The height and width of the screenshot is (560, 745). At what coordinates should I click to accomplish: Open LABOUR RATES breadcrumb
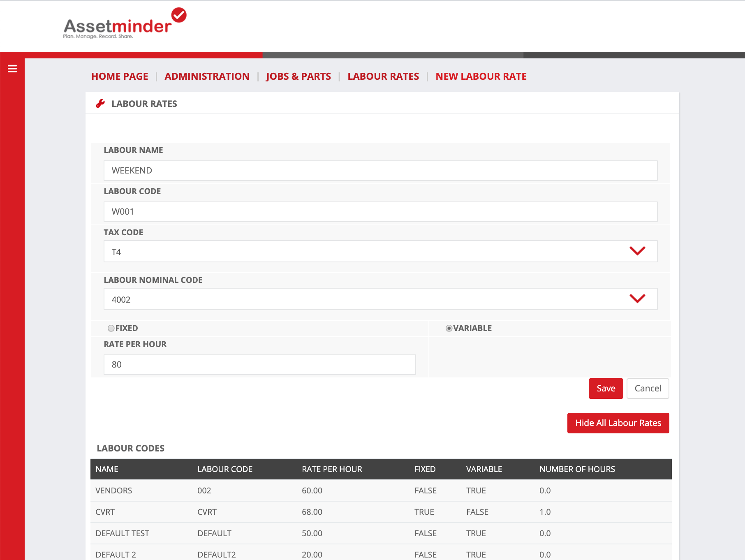coord(383,76)
